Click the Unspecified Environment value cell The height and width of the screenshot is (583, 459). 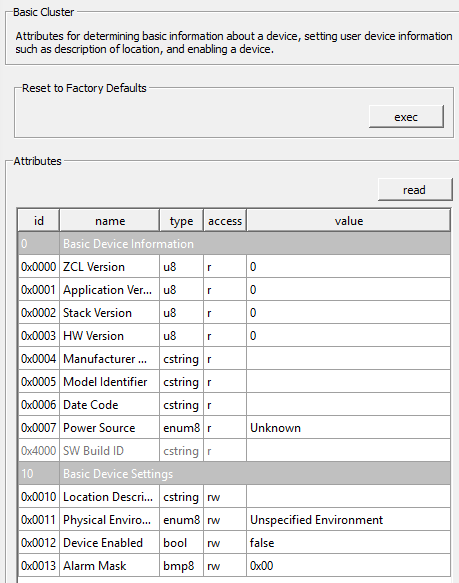pyautogui.click(x=349, y=520)
